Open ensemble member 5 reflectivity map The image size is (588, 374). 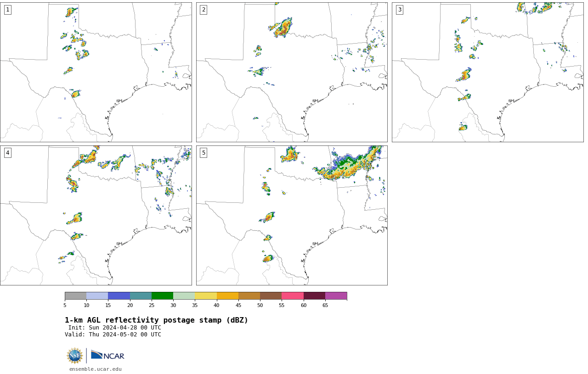(x=292, y=215)
